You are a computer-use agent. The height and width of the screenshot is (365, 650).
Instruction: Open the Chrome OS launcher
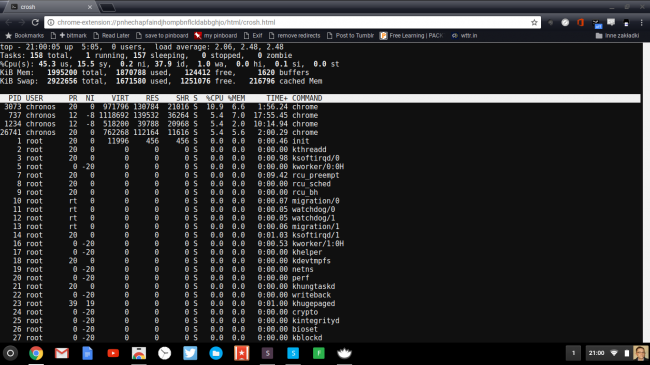pyautogui.click(x=10, y=353)
